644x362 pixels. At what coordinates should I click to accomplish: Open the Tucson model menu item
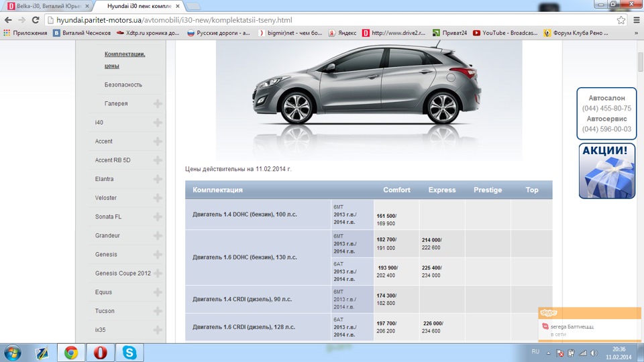(x=105, y=311)
